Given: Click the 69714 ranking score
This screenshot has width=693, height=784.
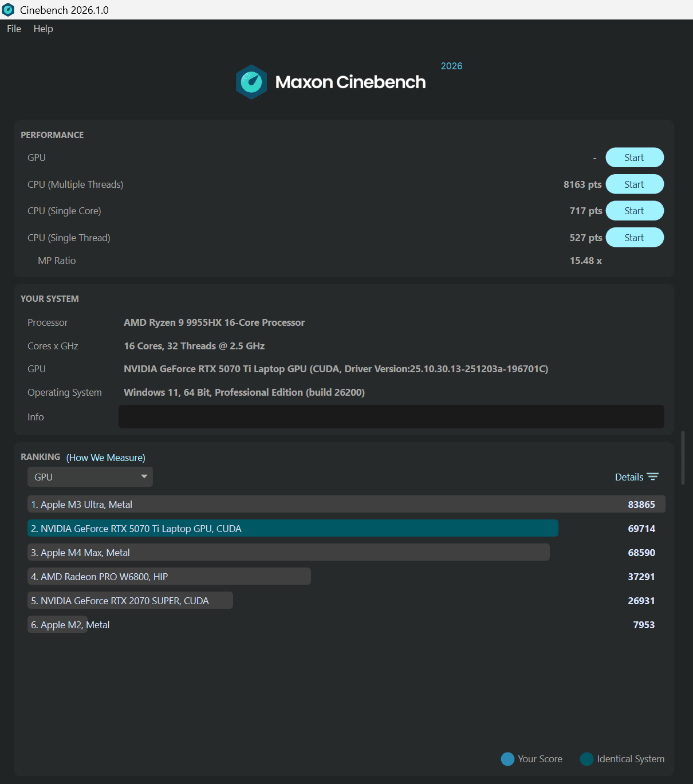Looking at the screenshot, I should click(x=641, y=529).
